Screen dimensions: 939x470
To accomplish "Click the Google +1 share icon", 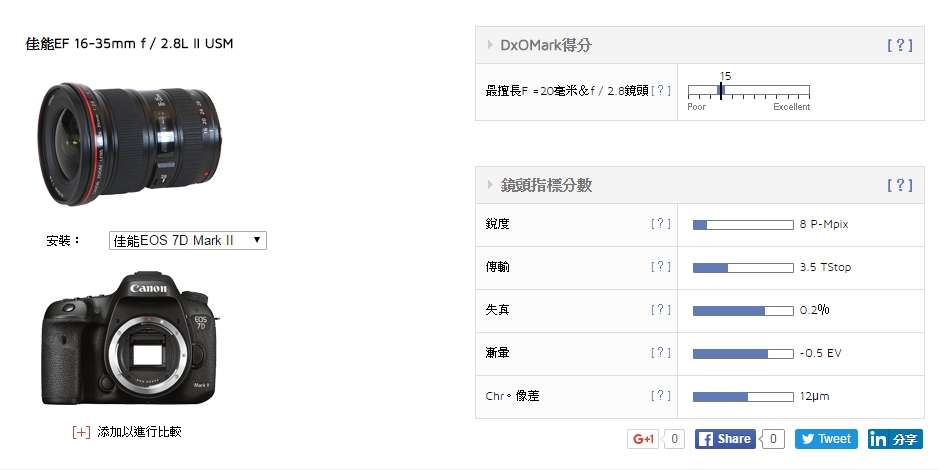I will 641,439.
